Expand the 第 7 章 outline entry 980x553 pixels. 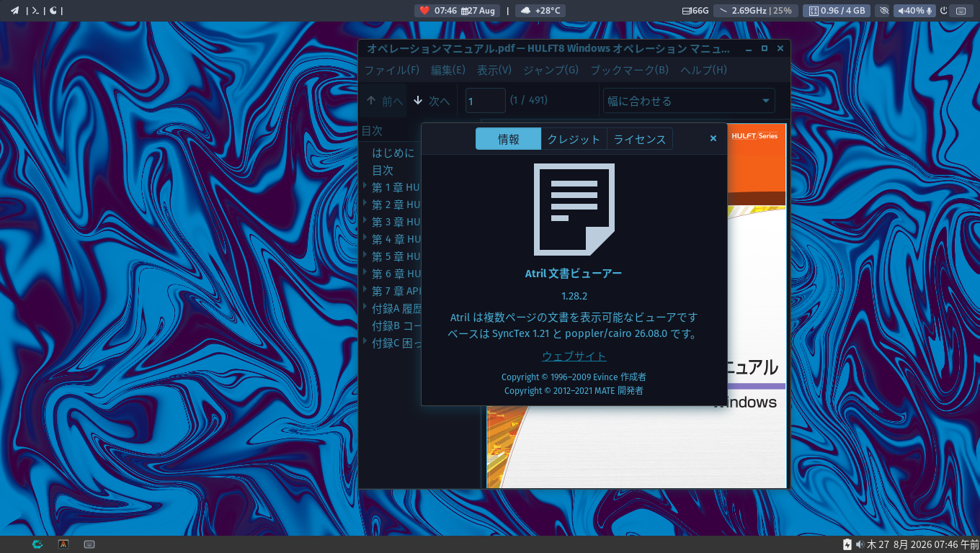tap(365, 290)
